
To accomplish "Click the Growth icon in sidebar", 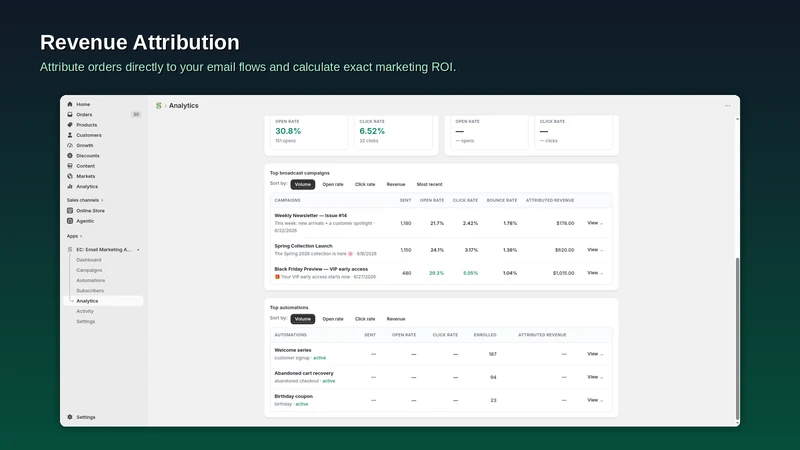I will [70, 145].
